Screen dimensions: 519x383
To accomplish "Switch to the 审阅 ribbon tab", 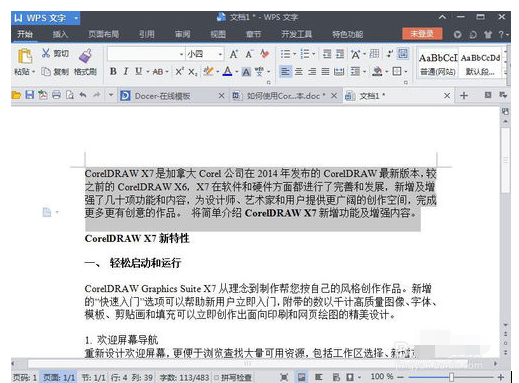I will 182,34.
